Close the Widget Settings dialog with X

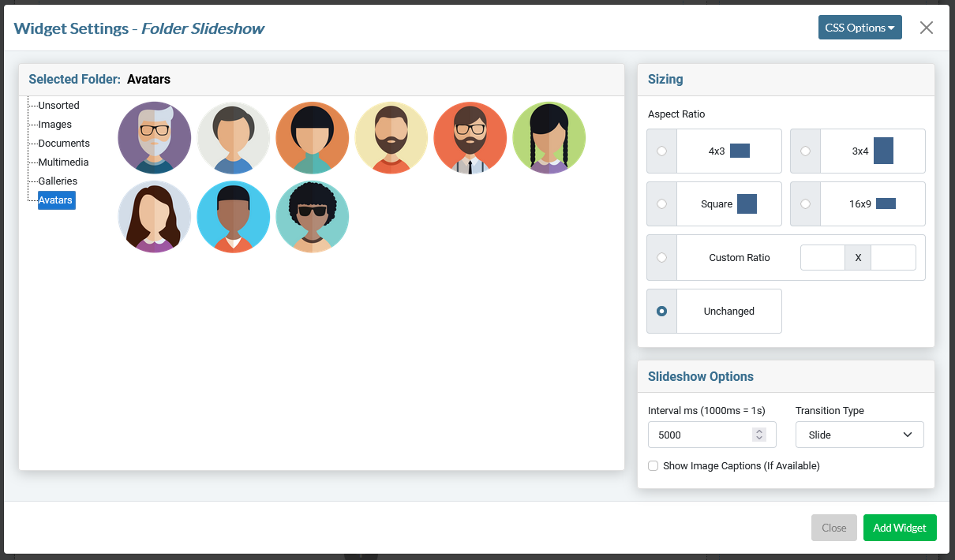pyautogui.click(x=927, y=28)
